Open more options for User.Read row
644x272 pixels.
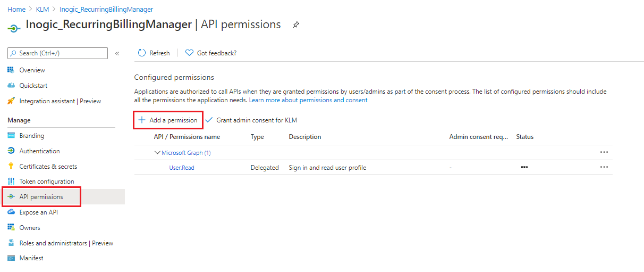[x=604, y=167]
